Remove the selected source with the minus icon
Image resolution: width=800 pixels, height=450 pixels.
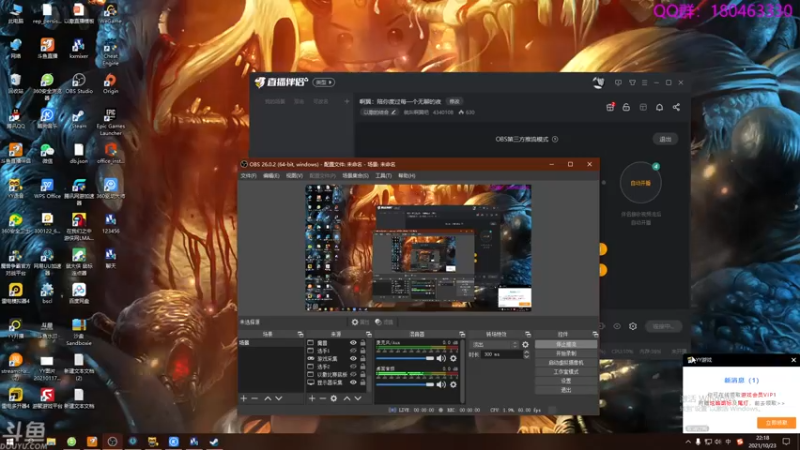322,398
